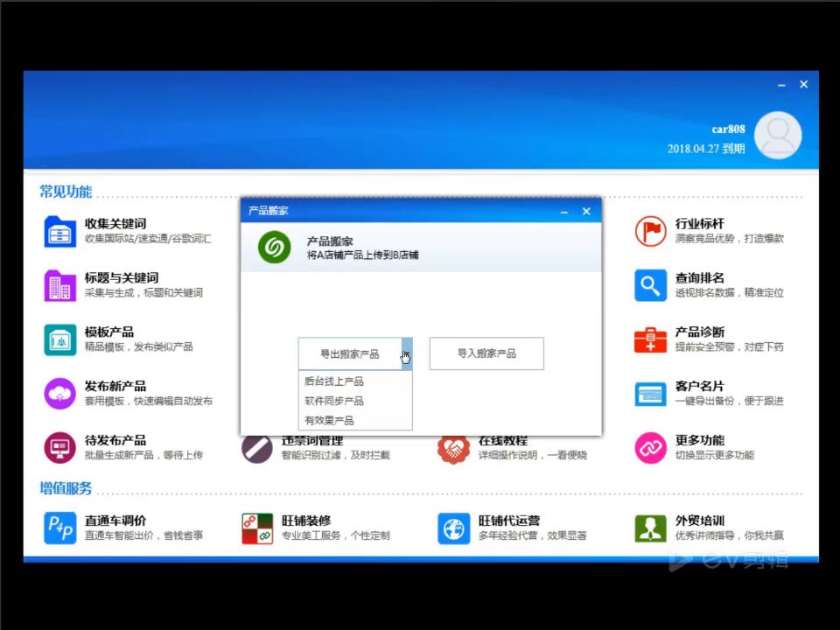This screenshot has width=840, height=630.
Task: Click the 常见功能 section heading
Action: [66, 192]
